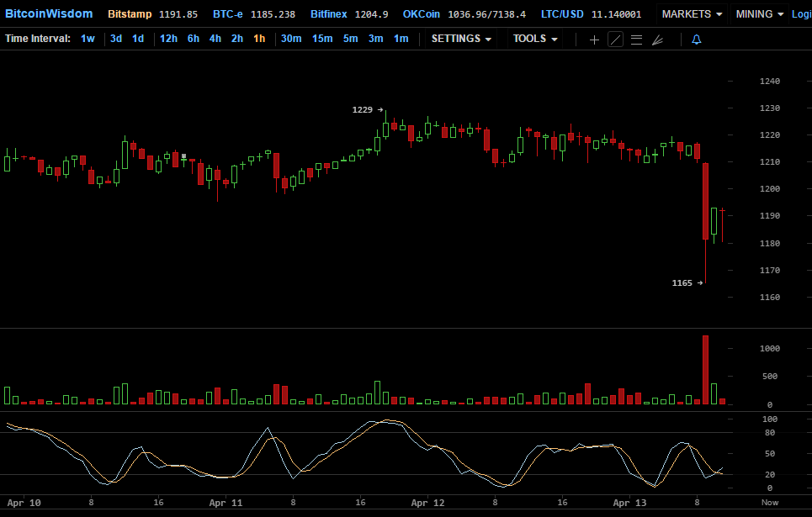Select the 1h time interval

pyautogui.click(x=259, y=39)
